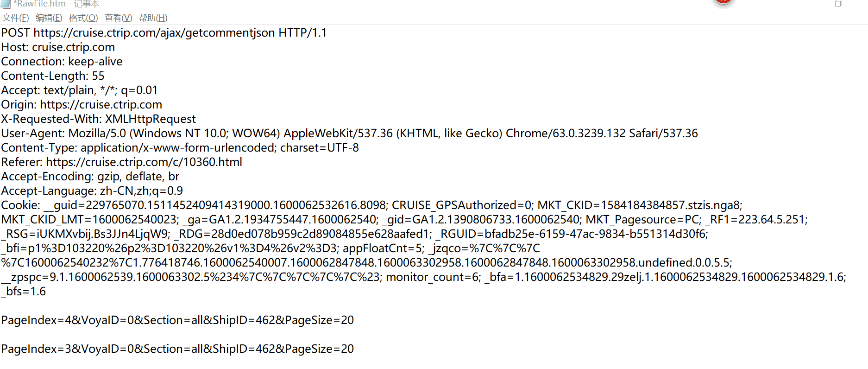Place cursor in Cookie line at _guid value
Image resolution: width=868 pixels, height=369 pixels.
click(x=216, y=205)
